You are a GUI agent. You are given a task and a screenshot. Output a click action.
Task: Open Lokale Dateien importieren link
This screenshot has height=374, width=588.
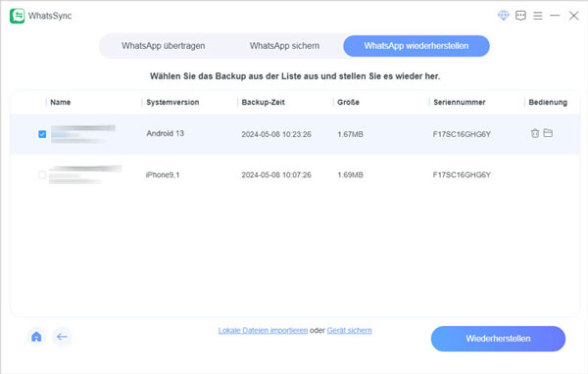tap(263, 330)
